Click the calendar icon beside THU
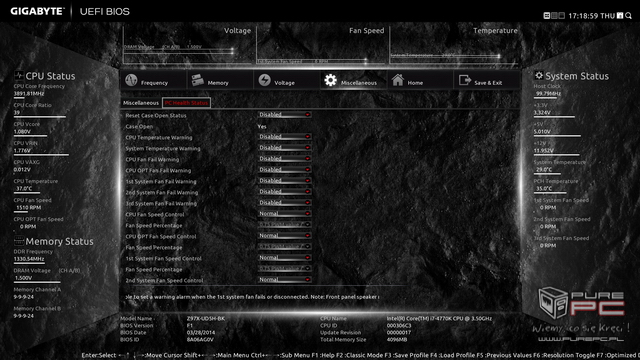The width and height of the screenshot is (640, 360). [x=620, y=16]
